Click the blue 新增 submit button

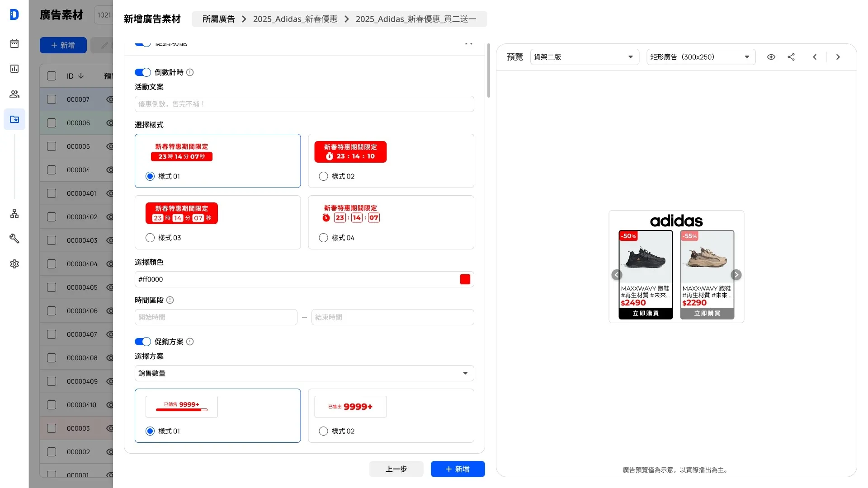click(x=458, y=469)
